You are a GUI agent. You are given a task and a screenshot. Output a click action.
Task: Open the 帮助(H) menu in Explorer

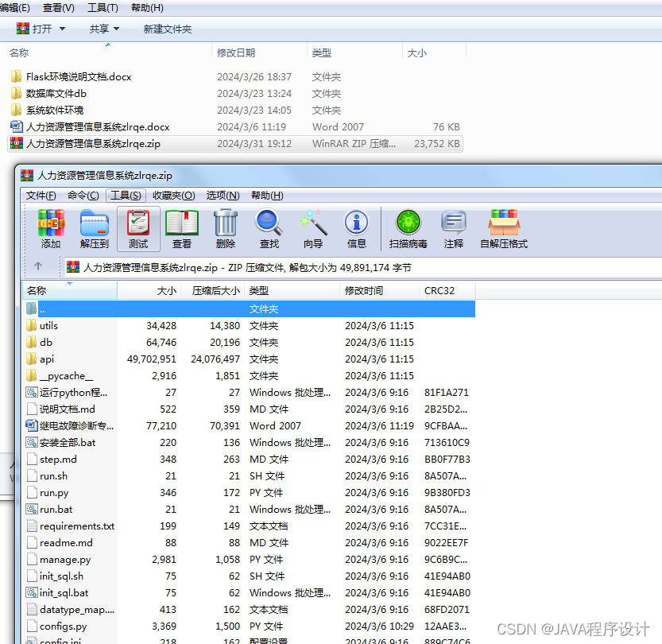pos(147,8)
